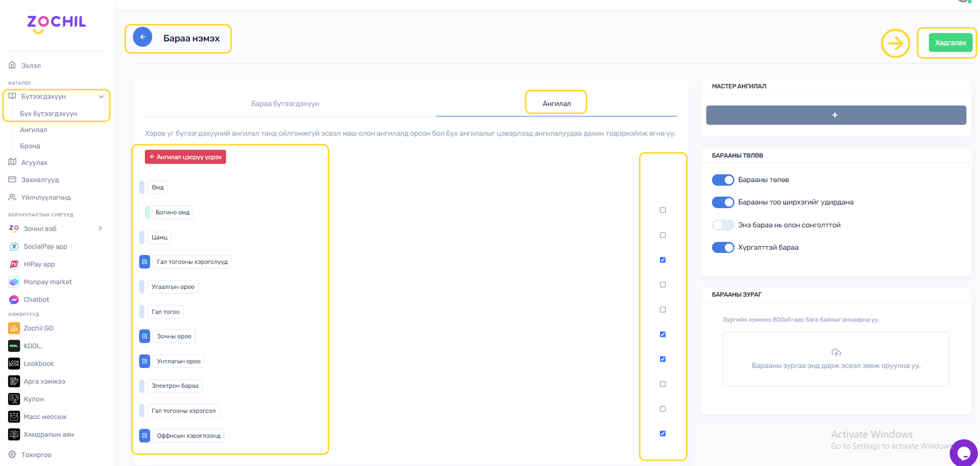Open the Zochil GO icon
The height and width of the screenshot is (466, 980).
click(x=14, y=328)
